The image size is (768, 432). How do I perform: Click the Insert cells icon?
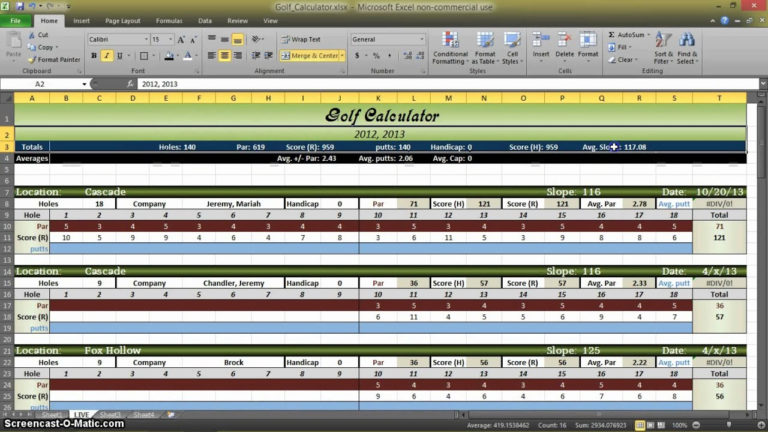pos(541,42)
